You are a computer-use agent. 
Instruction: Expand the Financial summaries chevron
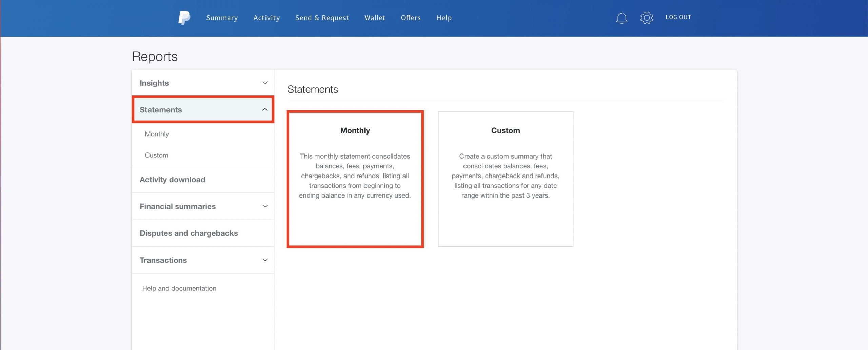(x=265, y=206)
